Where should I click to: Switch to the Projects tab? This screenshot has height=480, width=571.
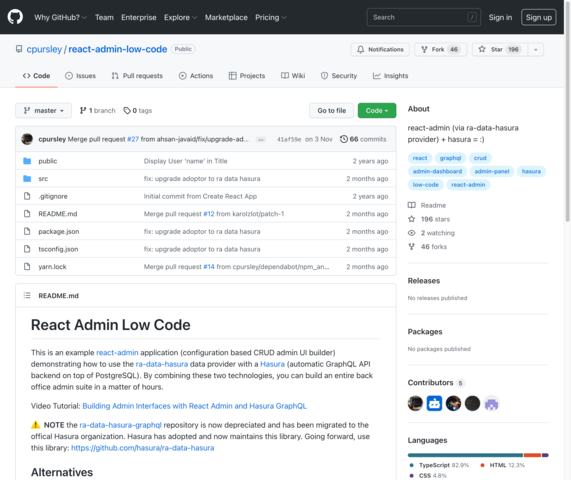coord(247,76)
